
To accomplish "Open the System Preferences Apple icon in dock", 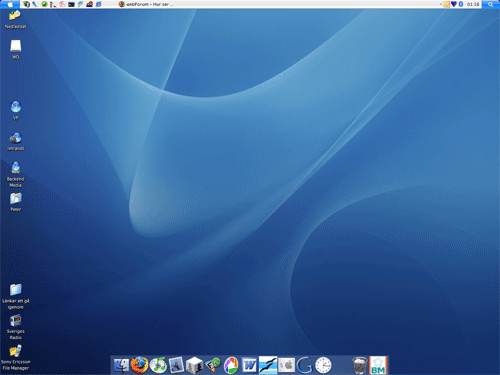I will pos(286,365).
